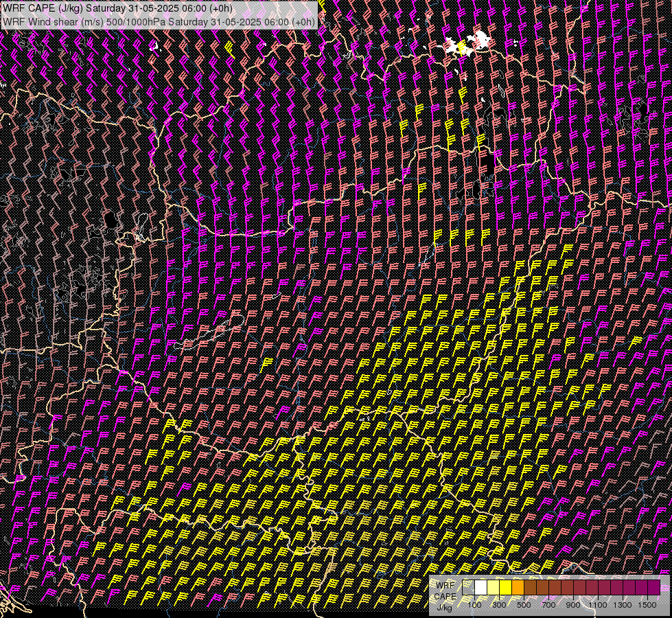672x618 pixels.
Task: Click the 700 label in CAPE legend
Action: (548, 605)
